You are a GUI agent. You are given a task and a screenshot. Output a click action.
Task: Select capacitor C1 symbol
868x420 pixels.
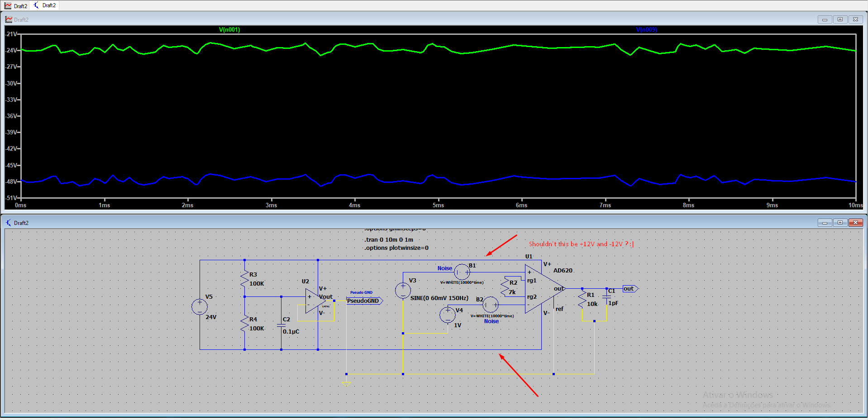click(606, 297)
